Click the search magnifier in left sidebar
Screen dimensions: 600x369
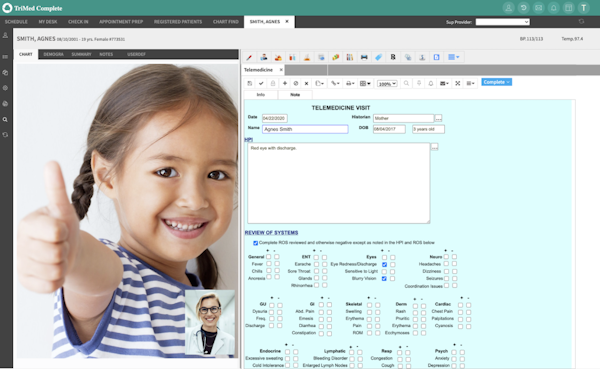(5, 119)
